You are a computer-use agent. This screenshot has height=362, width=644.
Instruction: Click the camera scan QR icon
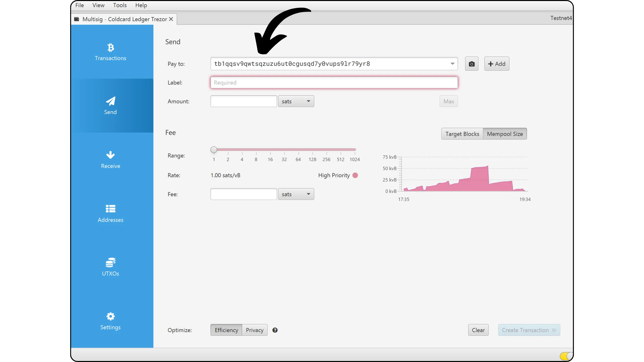click(472, 64)
